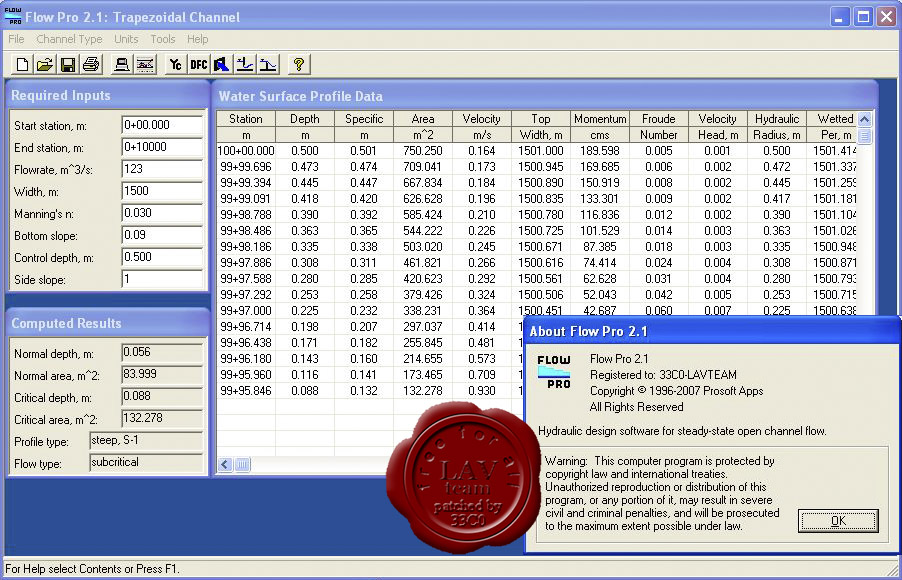Click the Width input field

[162, 191]
